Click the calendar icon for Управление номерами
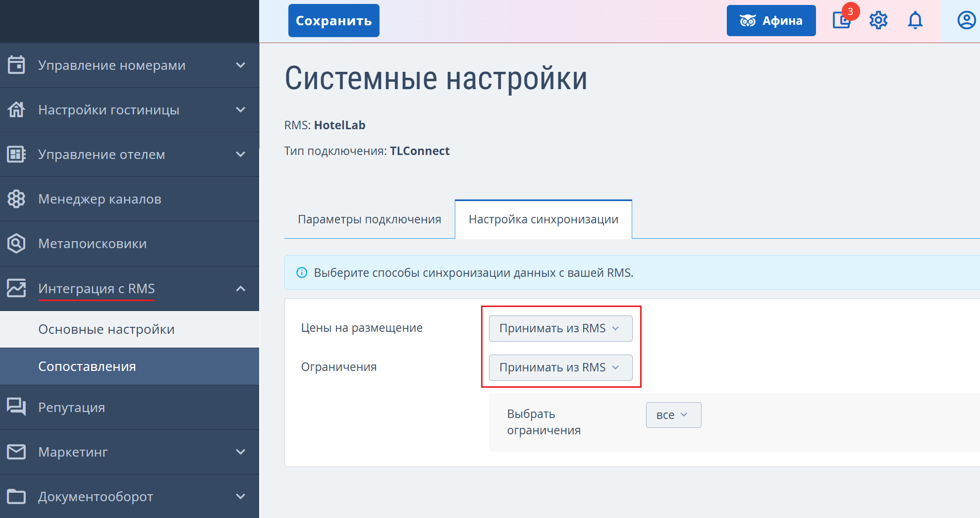Image resolution: width=980 pixels, height=518 pixels. [16, 65]
